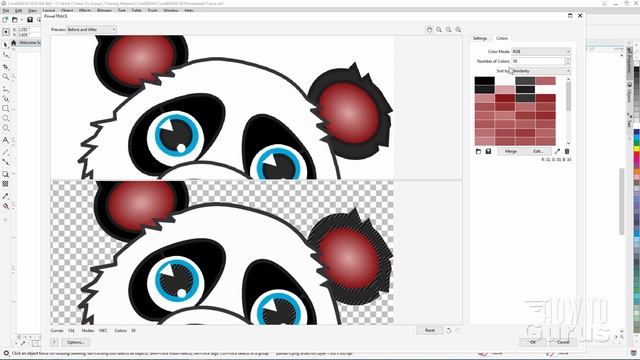Pick the eyedropper icon beside Edit button
Viewport: 640px width, 360px height.
click(x=557, y=151)
